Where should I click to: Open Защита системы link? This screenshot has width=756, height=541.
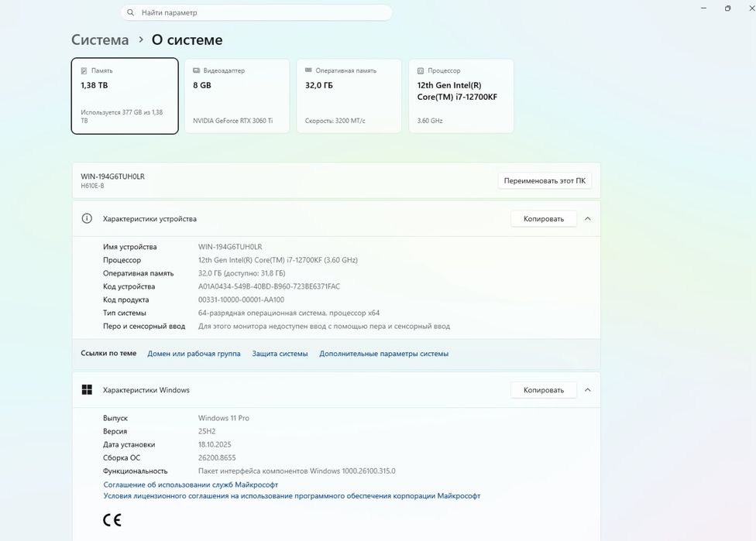280,354
